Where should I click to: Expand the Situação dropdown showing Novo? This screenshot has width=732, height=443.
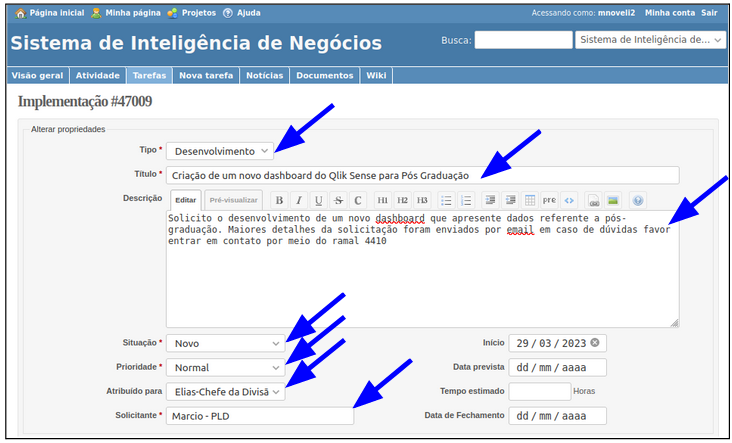(x=226, y=343)
